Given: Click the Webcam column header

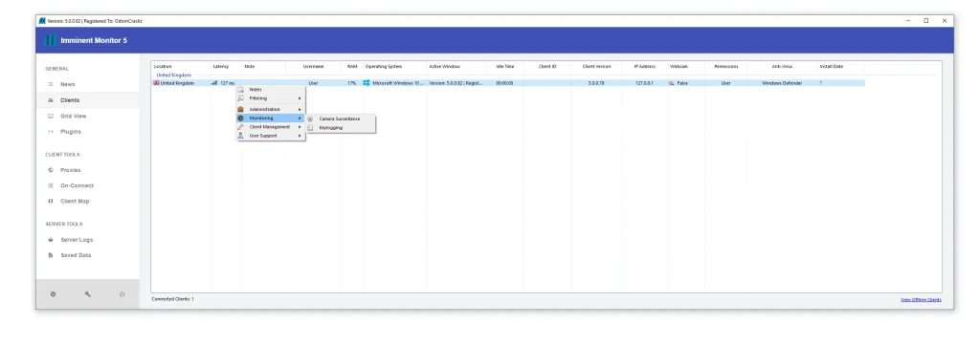Looking at the screenshot, I should 679,66.
